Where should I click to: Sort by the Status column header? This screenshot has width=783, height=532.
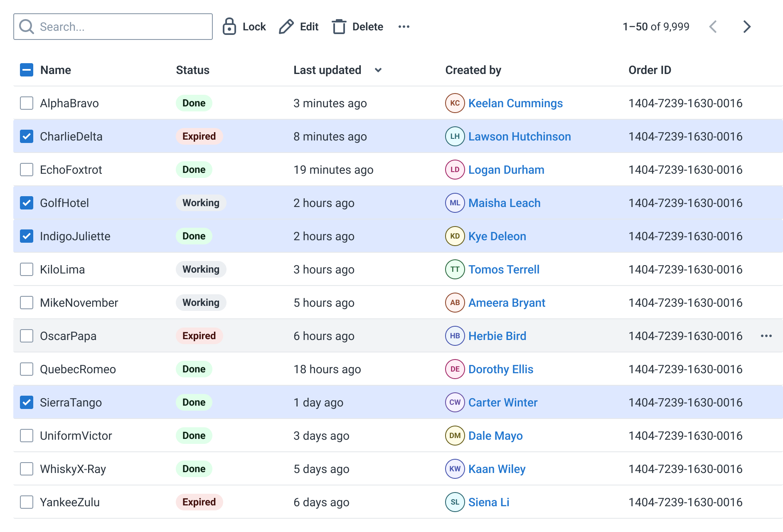(x=192, y=70)
